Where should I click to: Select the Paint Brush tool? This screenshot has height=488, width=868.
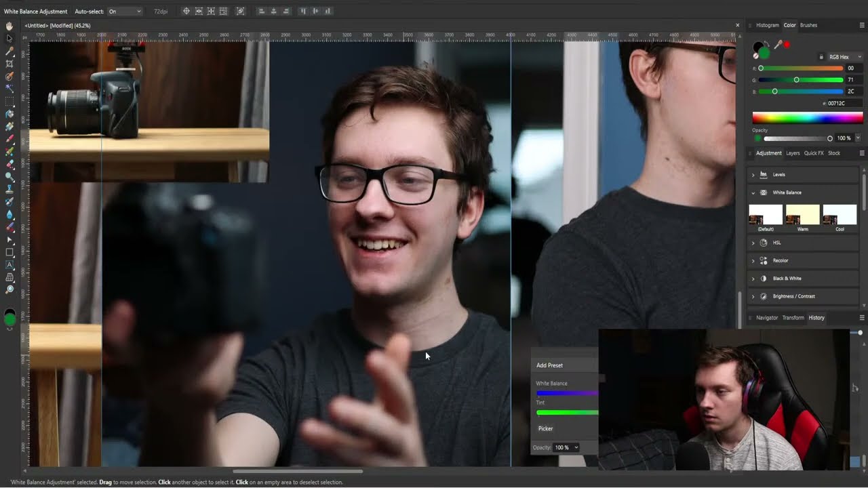9,139
